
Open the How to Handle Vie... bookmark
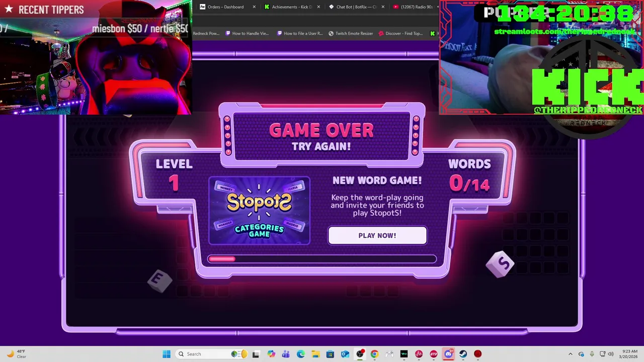click(247, 34)
